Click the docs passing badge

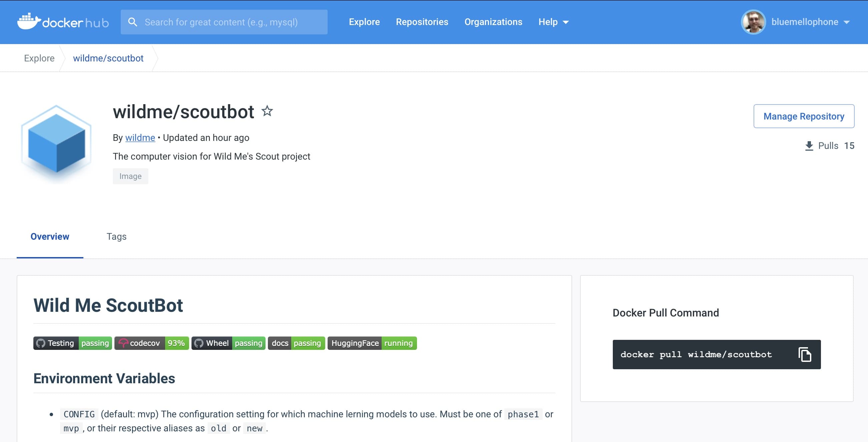coord(297,343)
